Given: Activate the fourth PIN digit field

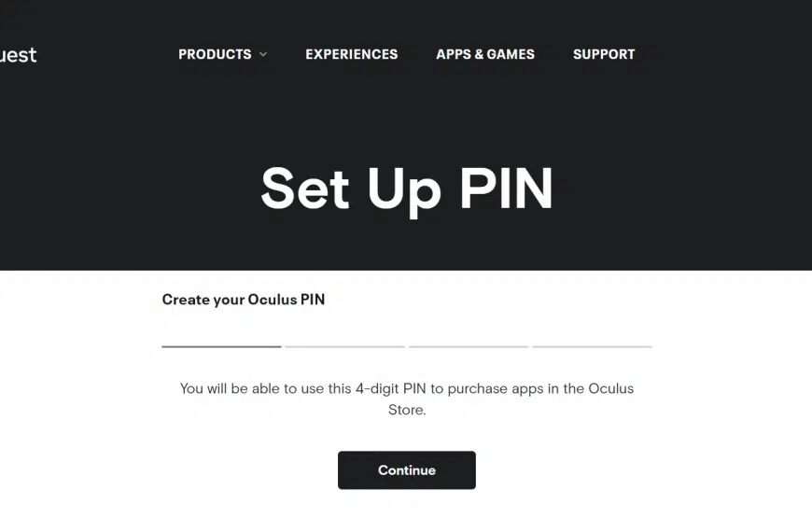Looking at the screenshot, I should coord(592,334).
